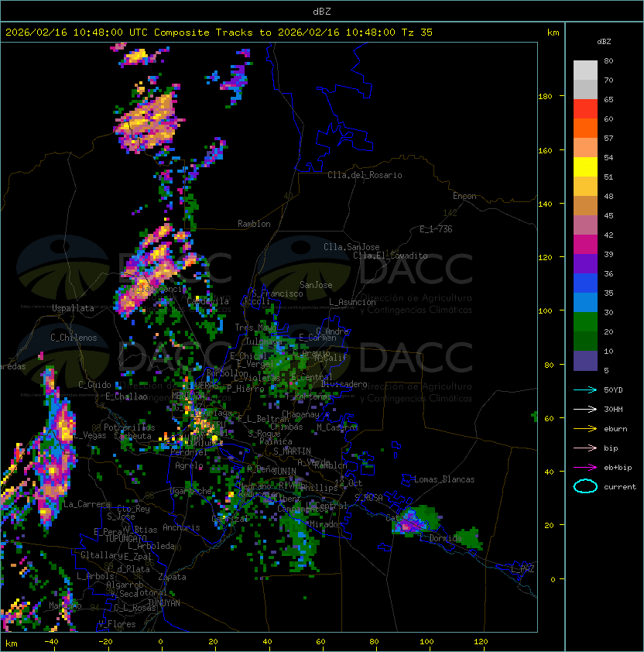The width and height of the screenshot is (644, 652).
Task: Click the 'V_Flores' place label
Action: click(x=117, y=624)
